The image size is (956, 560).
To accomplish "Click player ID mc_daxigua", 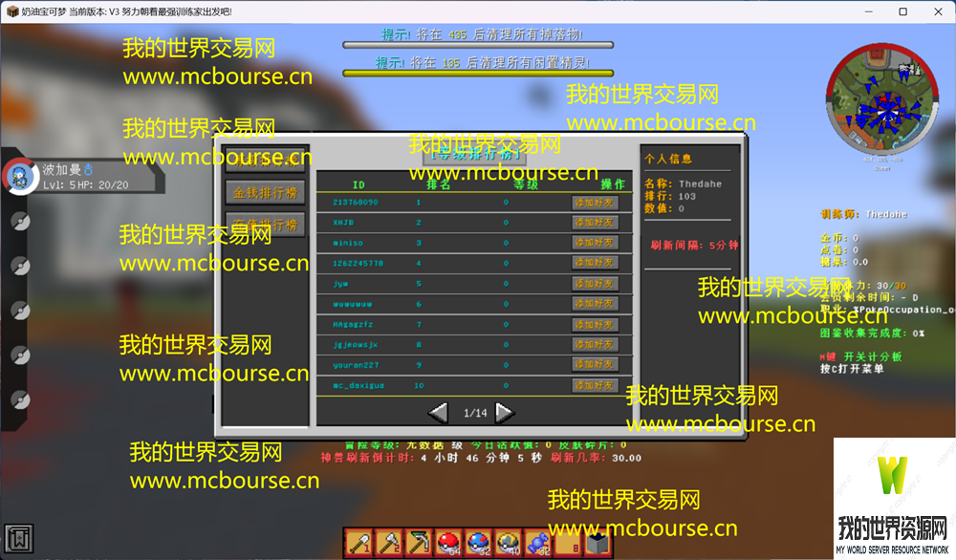I will (x=358, y=386).
